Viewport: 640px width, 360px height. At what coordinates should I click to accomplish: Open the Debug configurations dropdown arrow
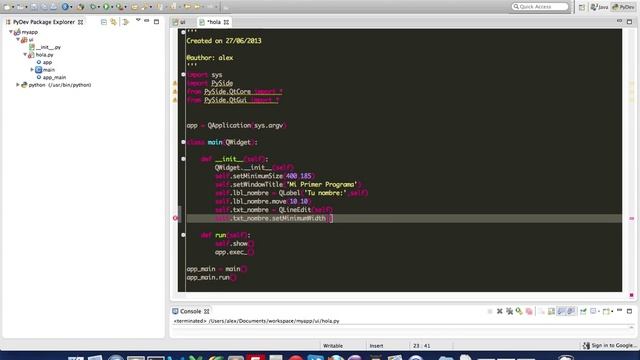pos(99,7)
